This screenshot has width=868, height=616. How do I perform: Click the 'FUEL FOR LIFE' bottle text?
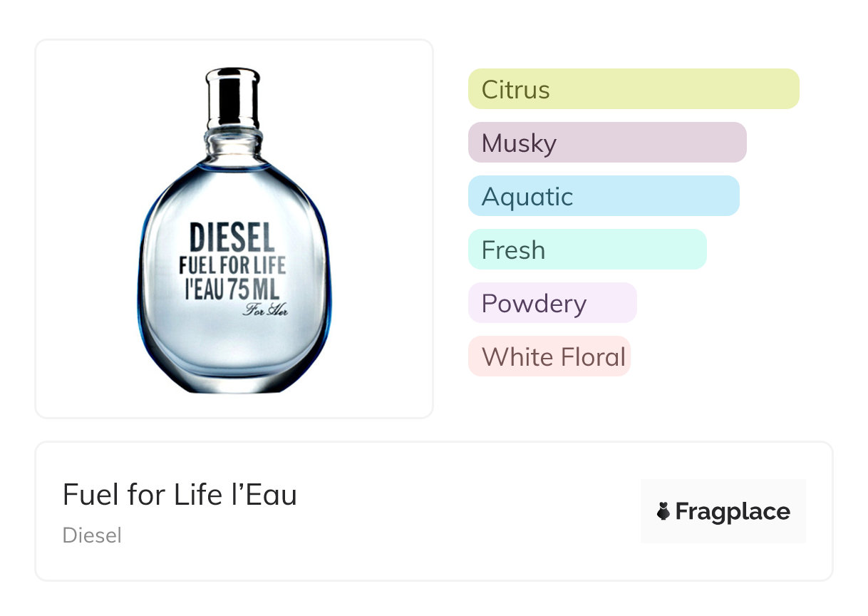pos(232,266)
